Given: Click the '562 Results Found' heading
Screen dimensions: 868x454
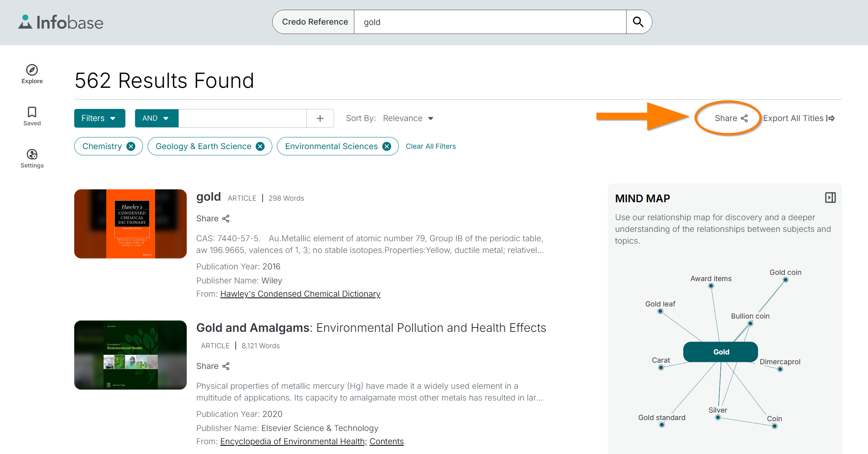Looking at the screenshot, I should (x=164, y=81).
